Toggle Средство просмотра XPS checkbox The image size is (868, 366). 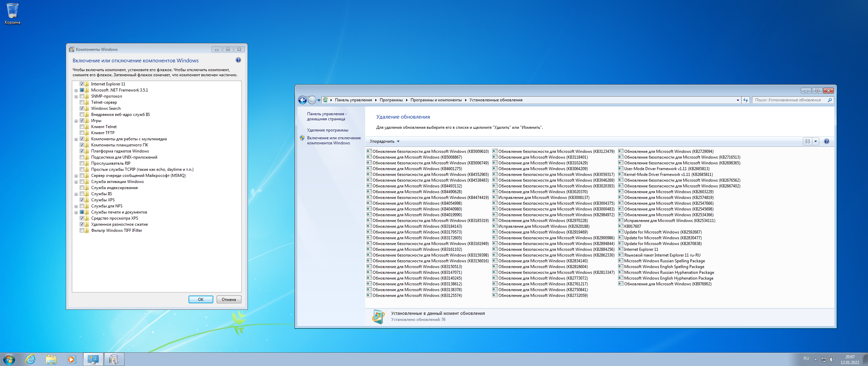point(82,218)
